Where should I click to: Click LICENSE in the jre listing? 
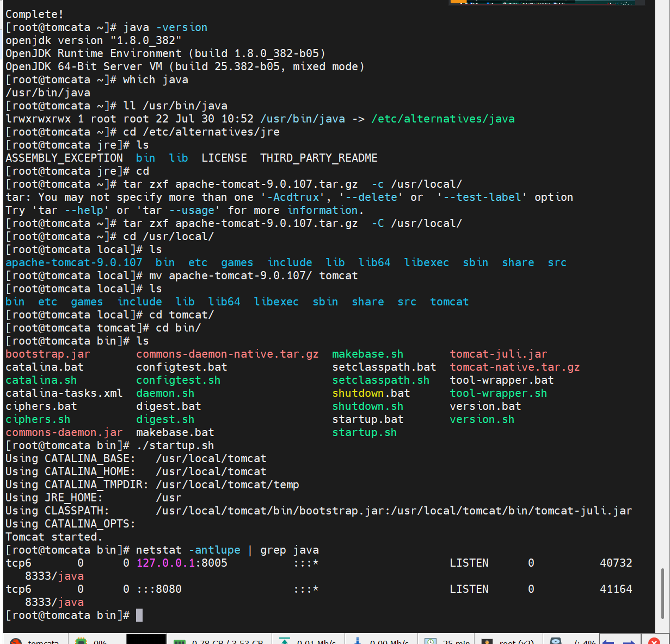pos(224,158)
